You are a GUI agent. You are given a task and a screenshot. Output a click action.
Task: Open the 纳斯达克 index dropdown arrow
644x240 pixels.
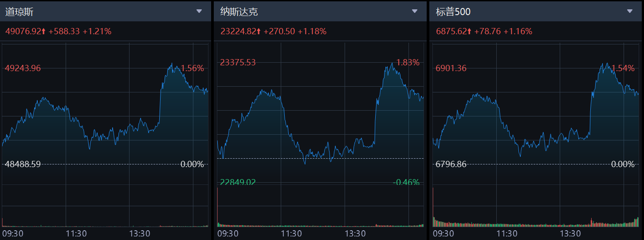point(415,12)
